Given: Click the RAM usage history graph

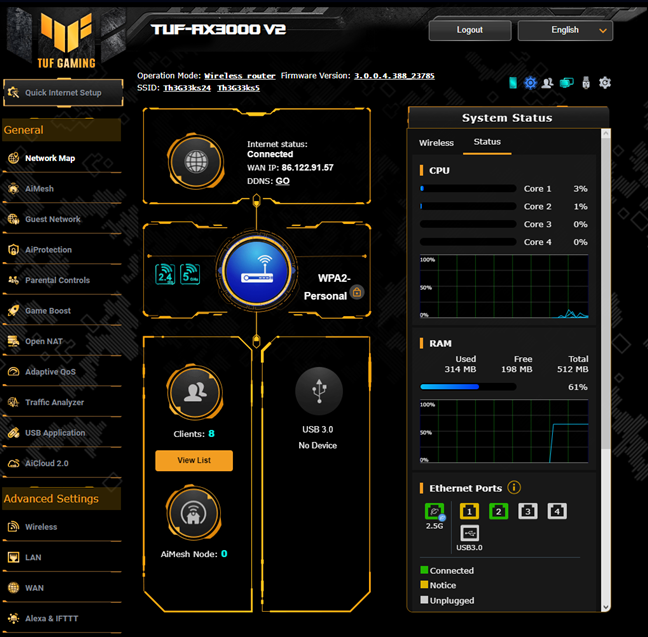Looking at the screenshot, I should point(504,431).
